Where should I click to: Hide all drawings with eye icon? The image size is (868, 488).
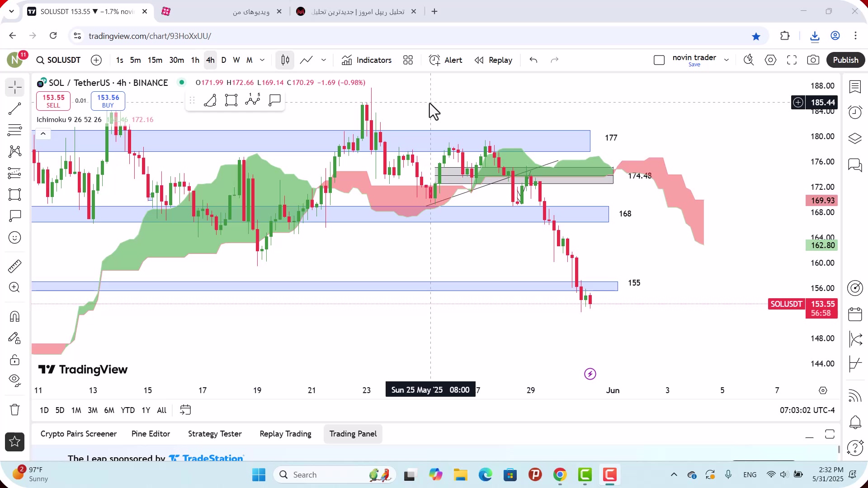coord(15,380)
